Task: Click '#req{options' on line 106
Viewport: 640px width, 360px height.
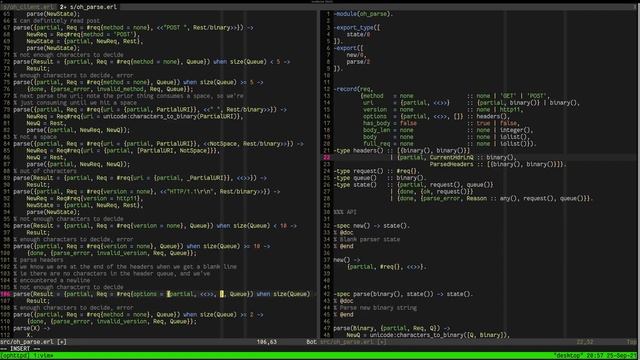Action: click(136, 294)
